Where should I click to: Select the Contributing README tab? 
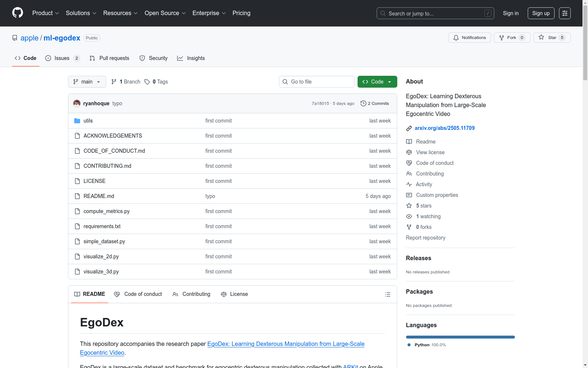191,294
